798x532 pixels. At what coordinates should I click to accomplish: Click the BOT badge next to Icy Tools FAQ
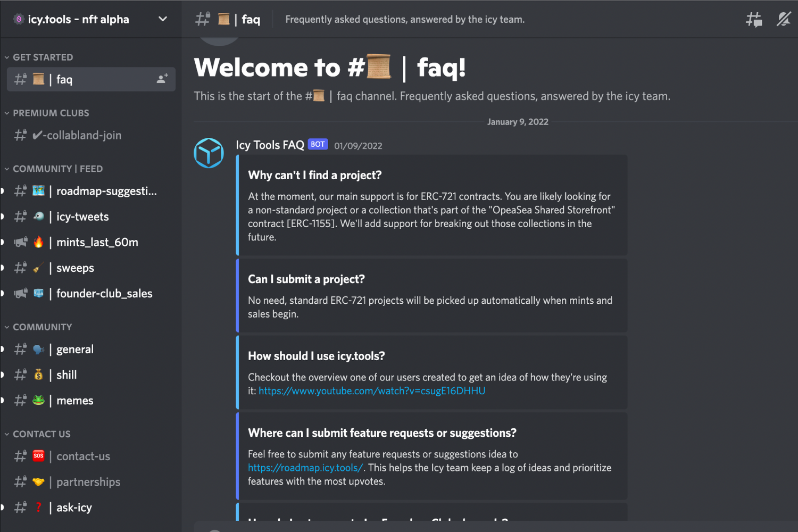point(318,144)
